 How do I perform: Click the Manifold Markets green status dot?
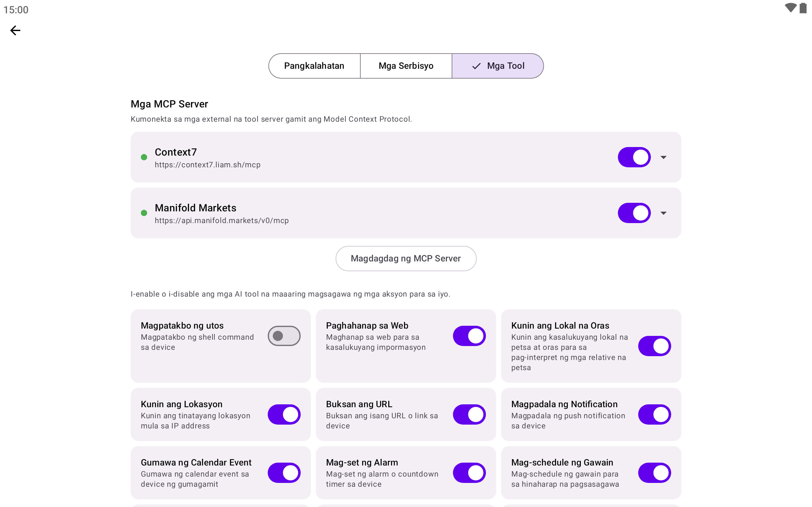point(144,213)
